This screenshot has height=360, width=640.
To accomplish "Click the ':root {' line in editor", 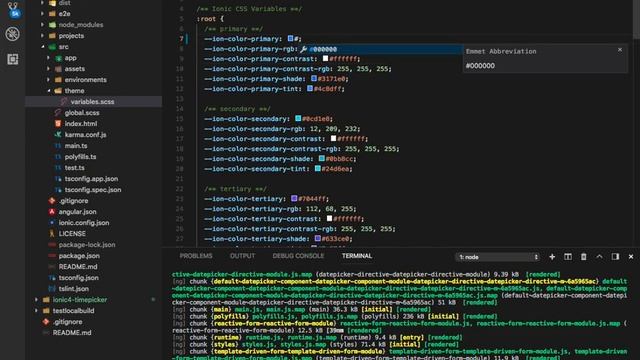I will coord(210,19).
